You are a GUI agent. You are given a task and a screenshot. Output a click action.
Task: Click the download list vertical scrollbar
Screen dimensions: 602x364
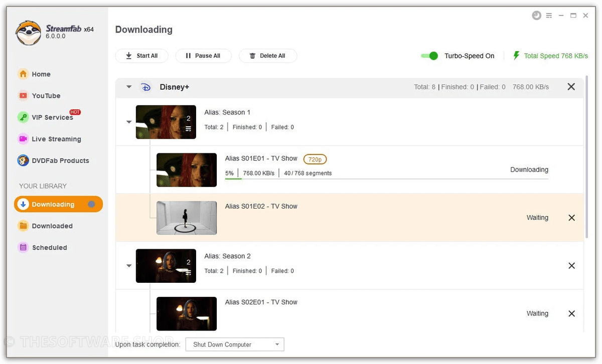pyautogui.click(x=586, y=157)
